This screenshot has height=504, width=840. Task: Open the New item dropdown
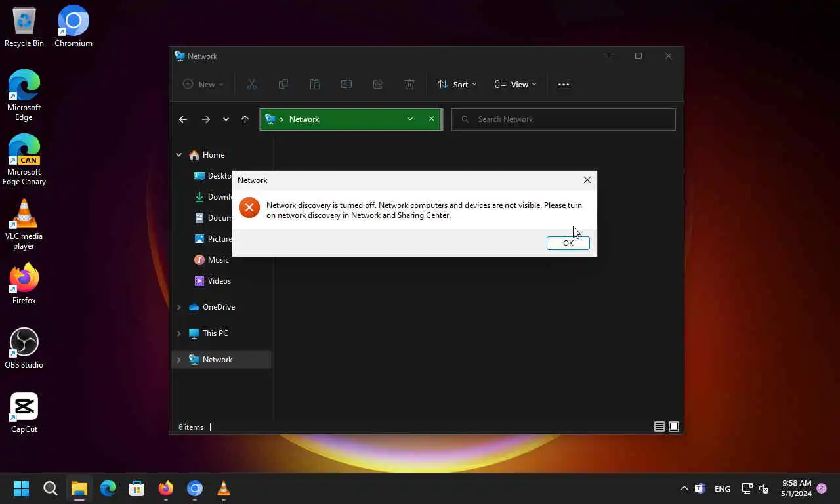pos(203,84)
